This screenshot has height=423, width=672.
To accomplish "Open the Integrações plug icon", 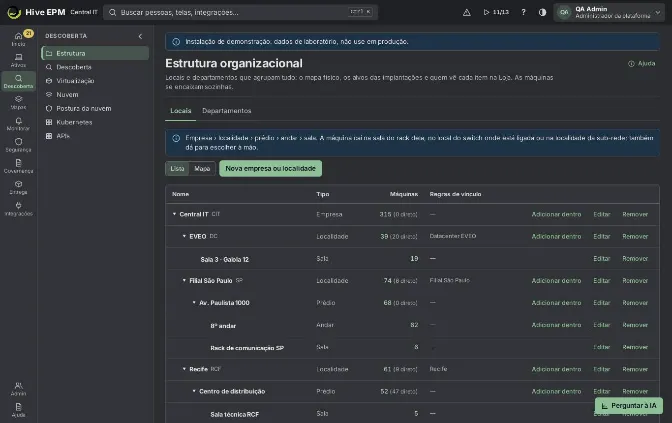I will tap(18, 208).
